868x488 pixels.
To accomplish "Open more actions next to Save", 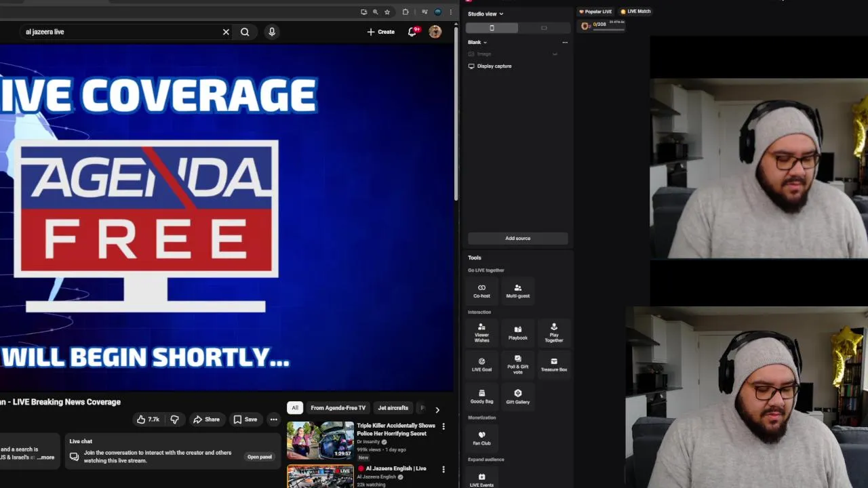I will (273, 420).
